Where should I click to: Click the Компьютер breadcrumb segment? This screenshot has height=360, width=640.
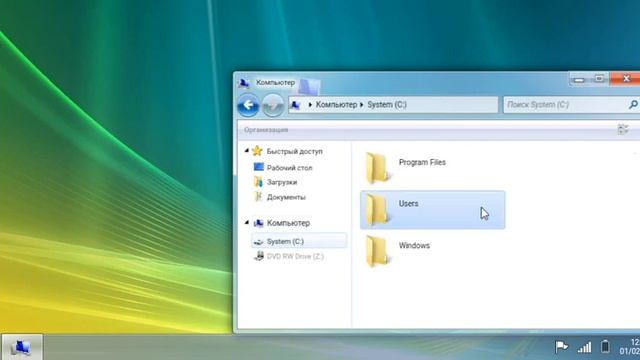coord(336,105)
